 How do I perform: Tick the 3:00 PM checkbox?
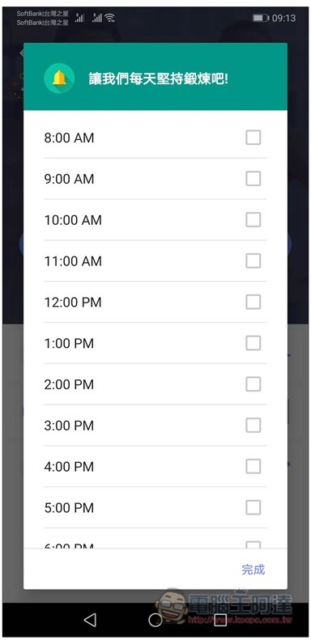click(253, 426)
